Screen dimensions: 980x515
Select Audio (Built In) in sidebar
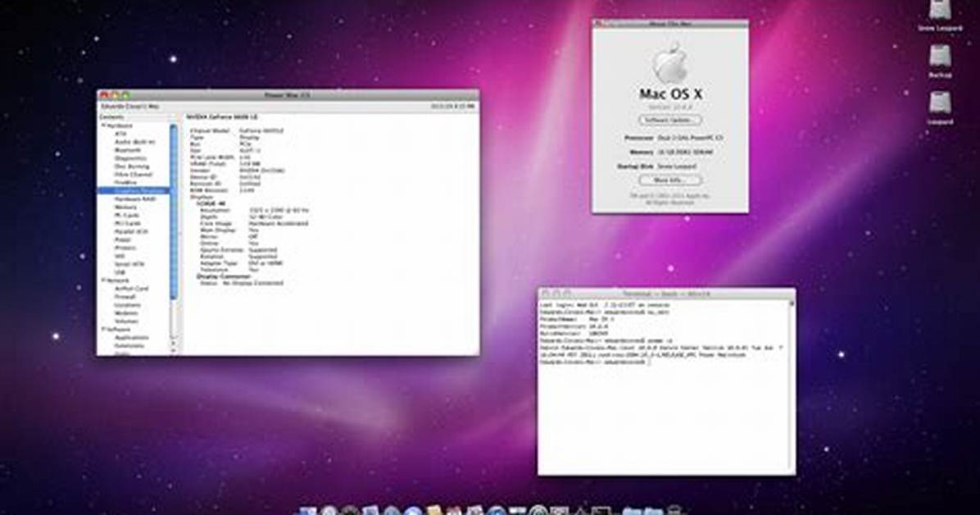pos(134,142)
